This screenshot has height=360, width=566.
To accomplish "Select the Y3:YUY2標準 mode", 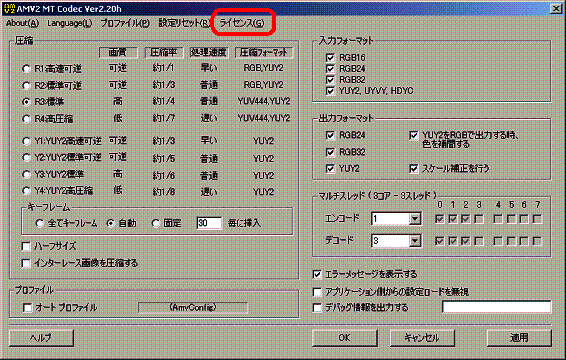I will pyautogui.click(x=26, y=174).
